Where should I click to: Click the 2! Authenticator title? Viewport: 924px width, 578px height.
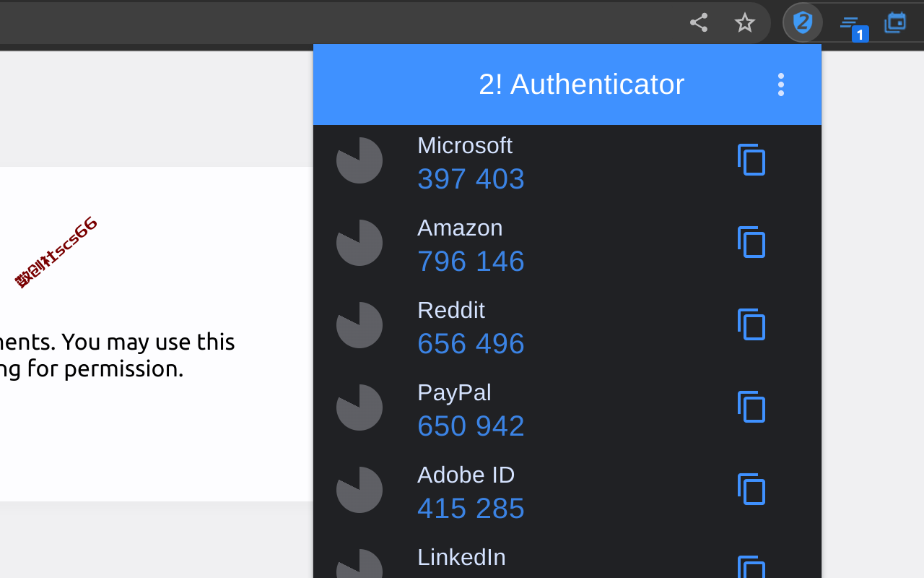click(581, 85)
